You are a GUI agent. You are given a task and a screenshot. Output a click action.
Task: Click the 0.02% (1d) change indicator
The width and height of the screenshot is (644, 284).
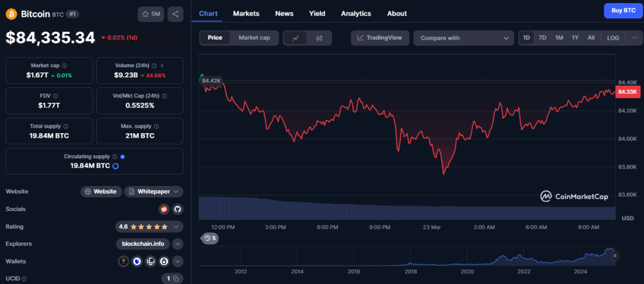click(x=119, y=38)
